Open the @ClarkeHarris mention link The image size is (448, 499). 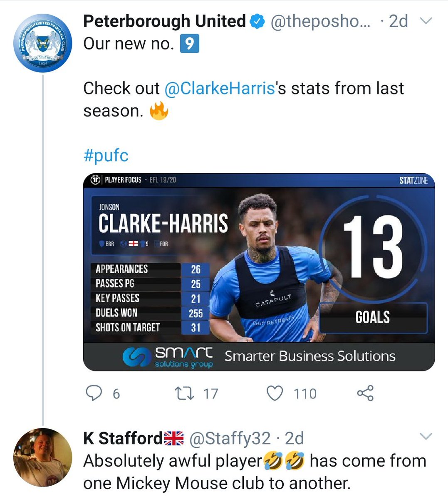pyautogui.click(x=220, y=88)
